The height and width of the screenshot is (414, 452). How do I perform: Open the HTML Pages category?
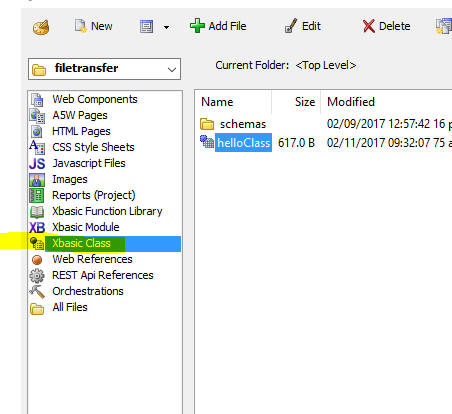(x=81, y=131)
